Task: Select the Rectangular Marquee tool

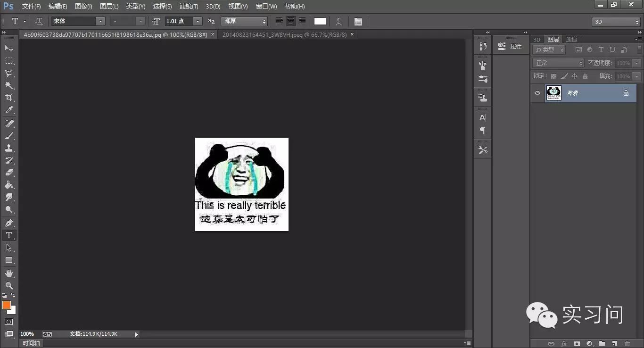Action: click(x=9, y=60)
